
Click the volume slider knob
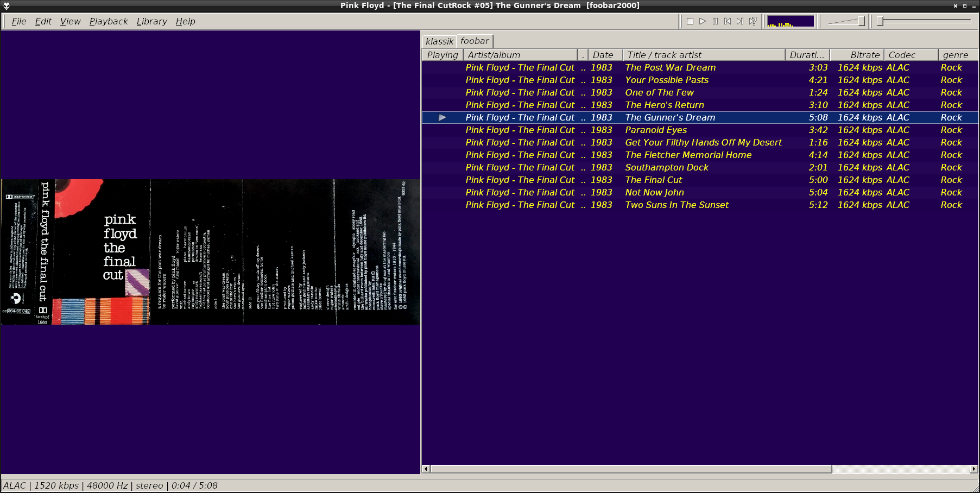click(861, 21)
